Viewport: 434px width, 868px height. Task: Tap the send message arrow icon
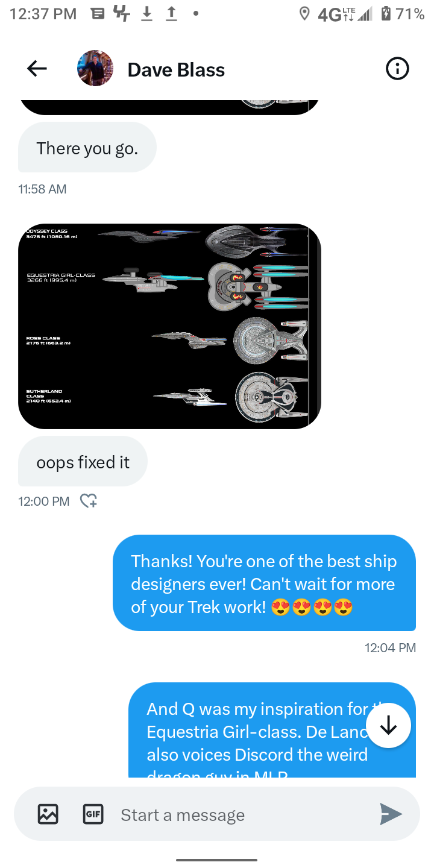(x=391, y=814)
